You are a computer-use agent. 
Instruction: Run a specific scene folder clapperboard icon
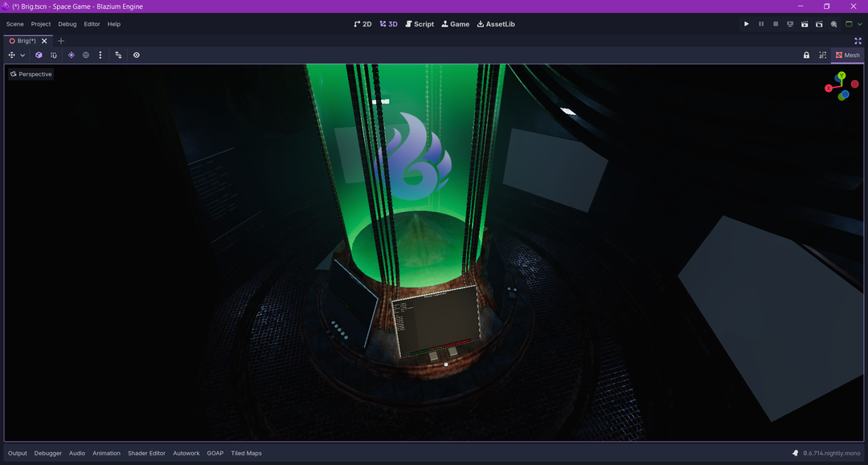[x=819, y=24]
